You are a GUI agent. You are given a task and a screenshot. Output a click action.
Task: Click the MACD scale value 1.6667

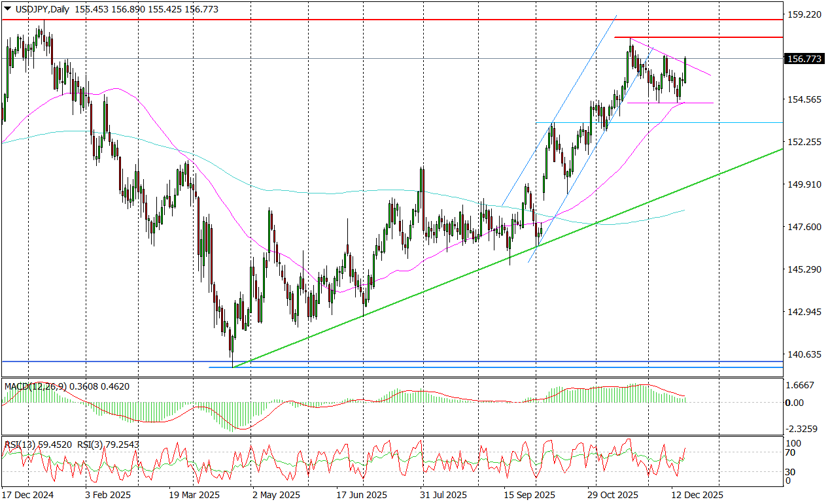(801, 386)
